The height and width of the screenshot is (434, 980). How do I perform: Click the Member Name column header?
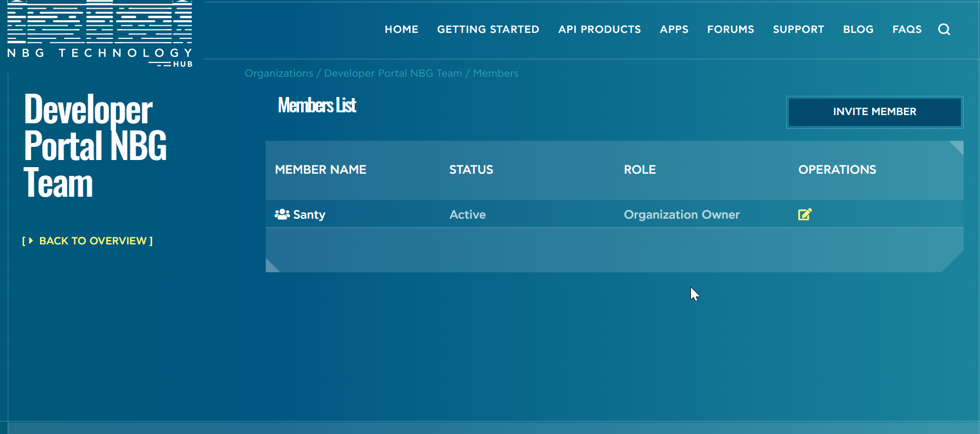tap(320, 170)
